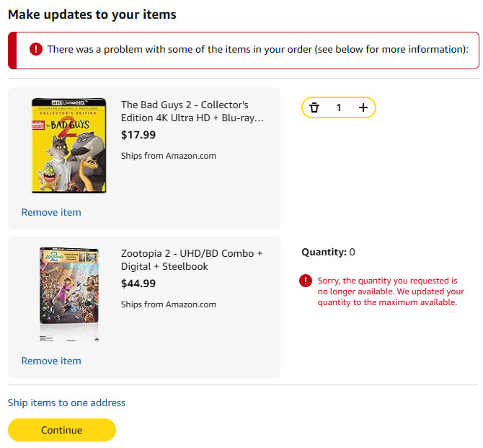Click the Quantity: 0 label

(328, 252)
